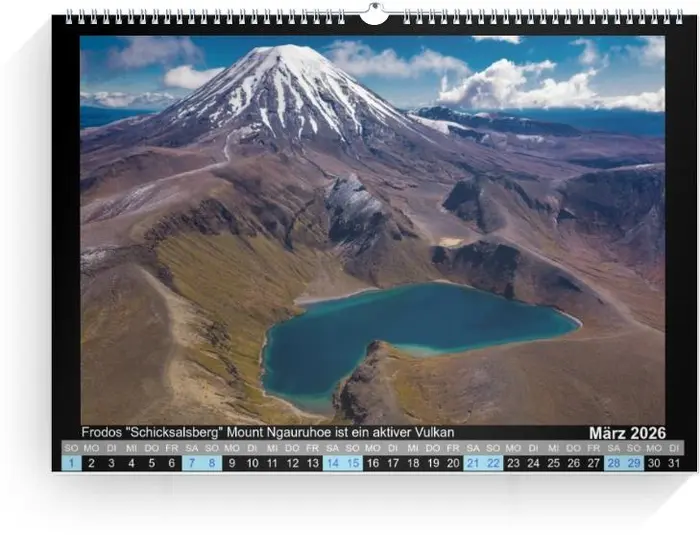The height and width of the screenshot is (535, 700).
Task: Click day 15 highlighted in blue
Action: [x=353, y=463]
